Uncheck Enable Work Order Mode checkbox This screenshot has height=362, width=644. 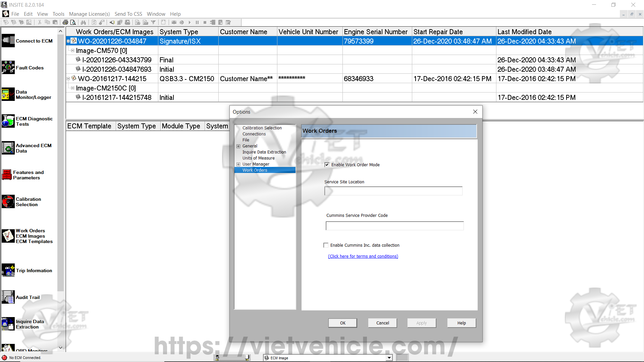(x=327, y=165)
